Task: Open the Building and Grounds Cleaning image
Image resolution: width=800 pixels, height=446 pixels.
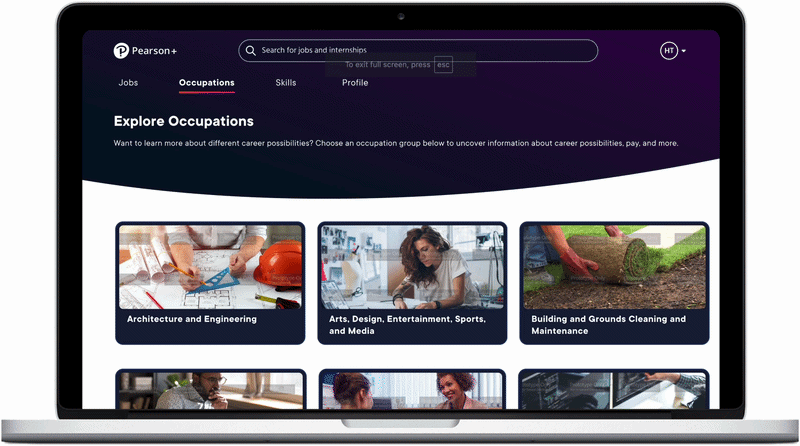Action: [614, 267]
